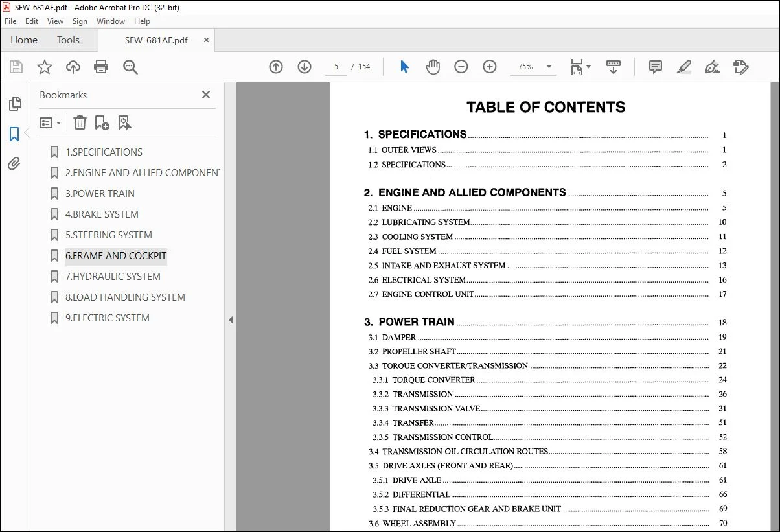Select the Highlight text pen tool
The width and height of the screenshot is (780, 532).
click(684, 67)
